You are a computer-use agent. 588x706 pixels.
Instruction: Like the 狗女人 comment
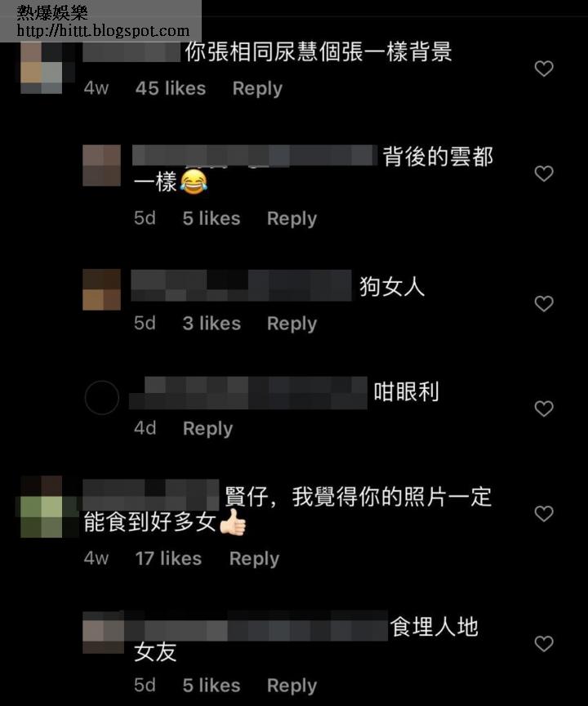click(543, 304)
